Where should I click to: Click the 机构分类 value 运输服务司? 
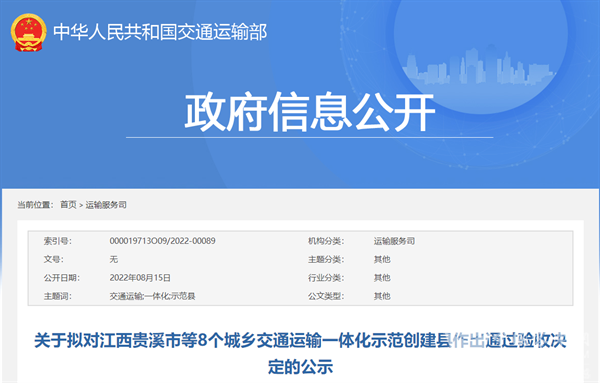pyautogui.click(x=394, y=241)
